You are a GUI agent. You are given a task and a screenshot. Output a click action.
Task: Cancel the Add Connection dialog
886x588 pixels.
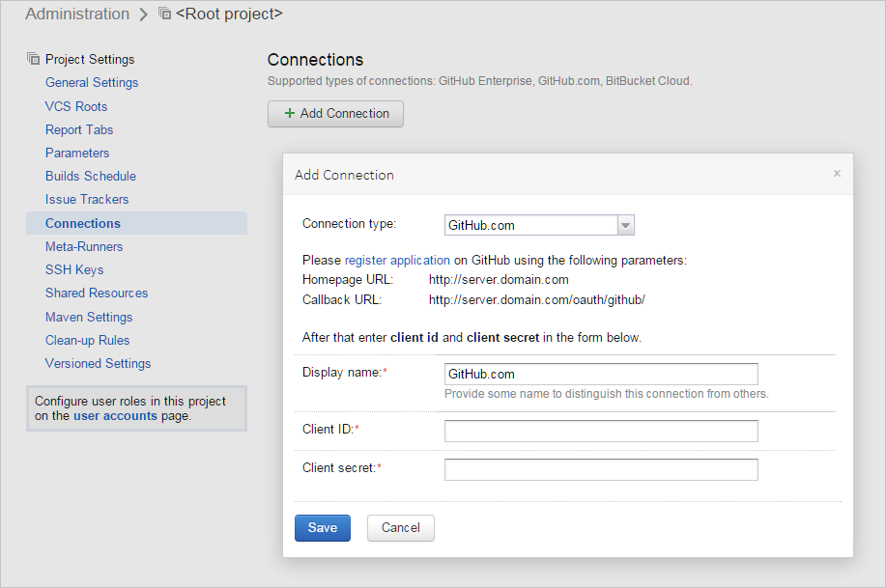coord(400,528)
